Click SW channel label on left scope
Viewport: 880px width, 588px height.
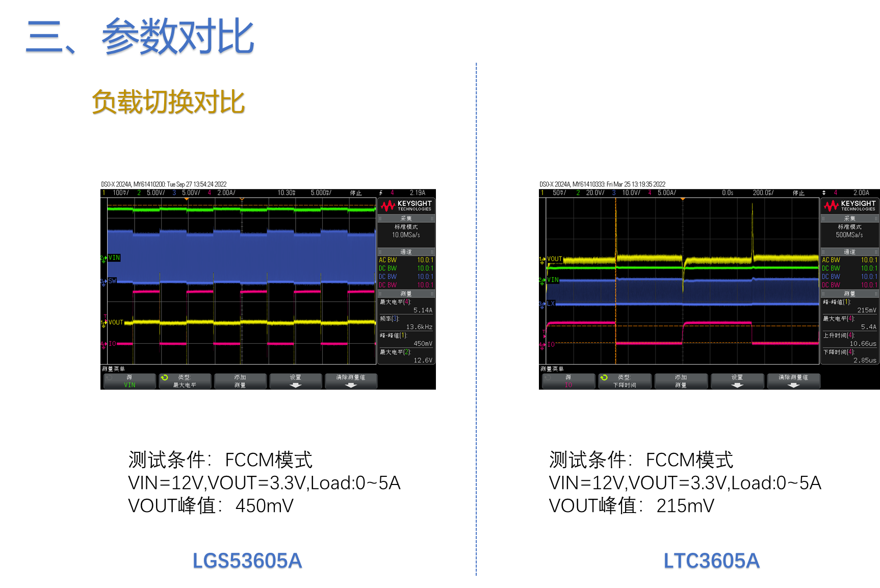coord(112,281)
